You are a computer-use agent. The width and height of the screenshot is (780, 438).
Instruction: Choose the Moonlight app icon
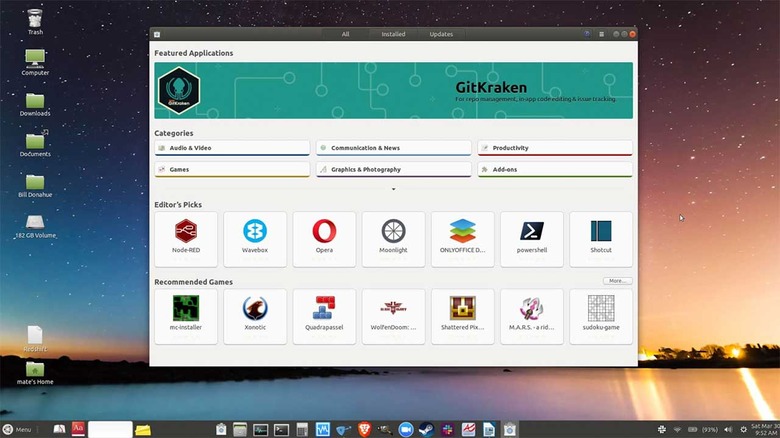click(393, 238)
